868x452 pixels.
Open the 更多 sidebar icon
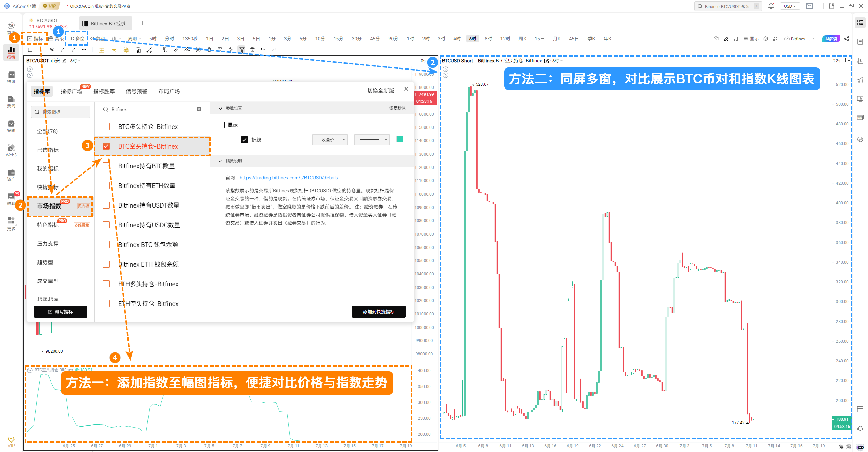coord(11,223)
